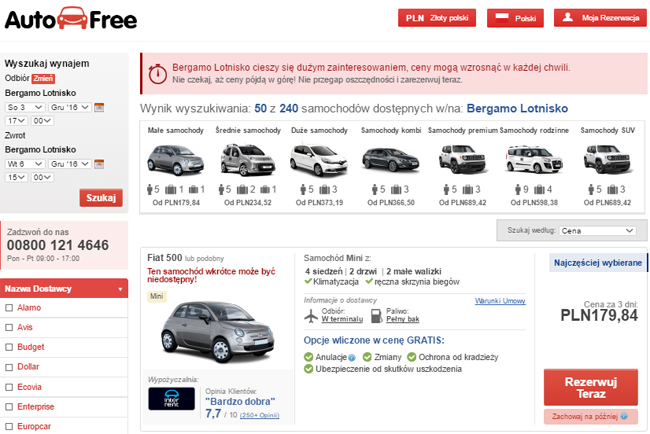Open the Warunki Umowy link

pos(499,300)
